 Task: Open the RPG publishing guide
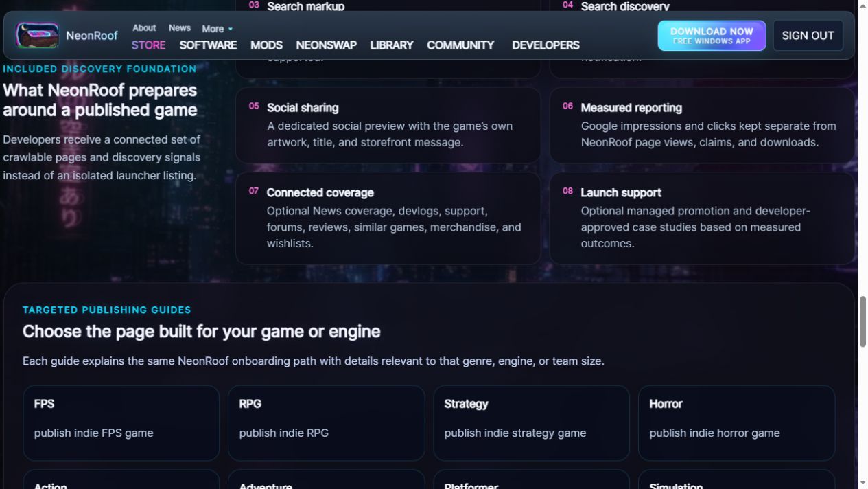[326, 423]
